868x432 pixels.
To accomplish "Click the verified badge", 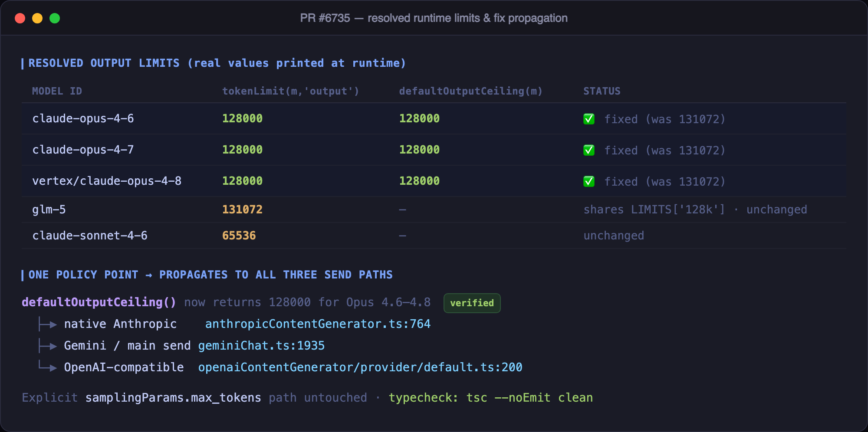I will coord(472,303).
